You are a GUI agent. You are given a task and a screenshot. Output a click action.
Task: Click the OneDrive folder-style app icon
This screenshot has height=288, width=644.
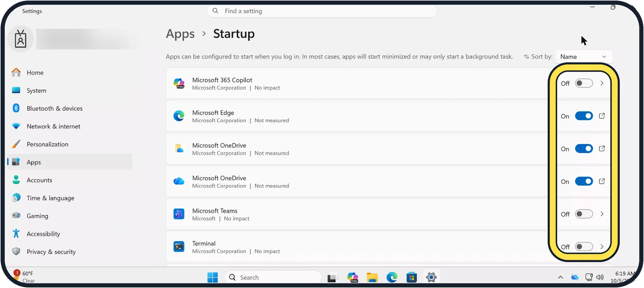pyautogui.click(x=179, y=149)
